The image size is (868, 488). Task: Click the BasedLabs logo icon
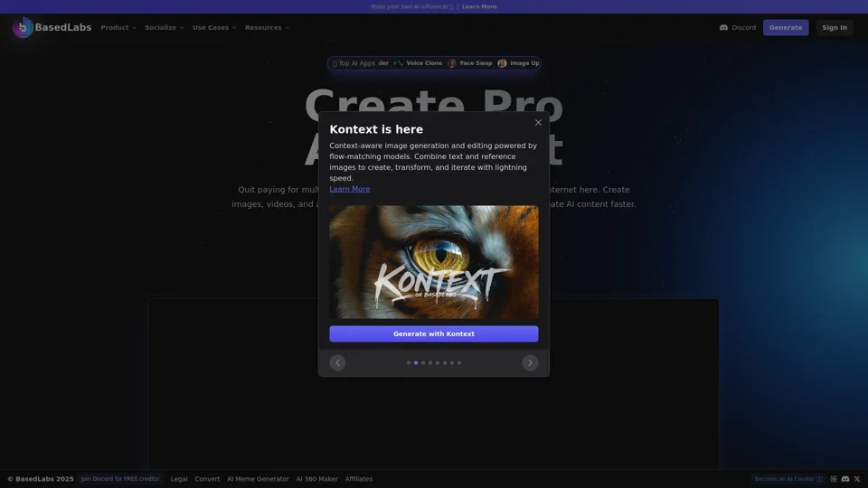pos(23,28)
